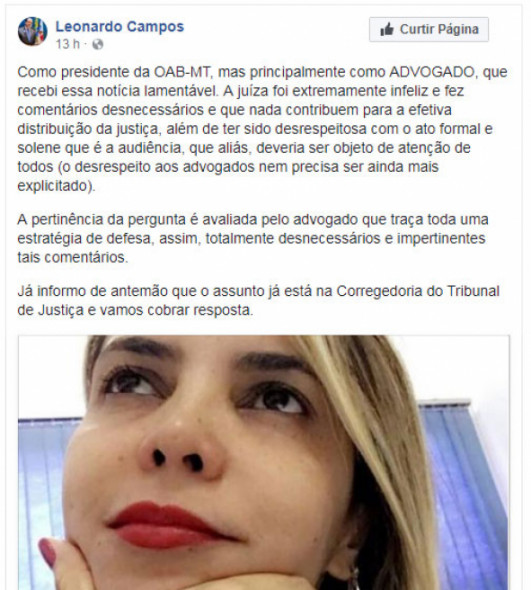Click the globe public privacy icon
The width and height of the screenshot is (531, 590).
point(97,44)
